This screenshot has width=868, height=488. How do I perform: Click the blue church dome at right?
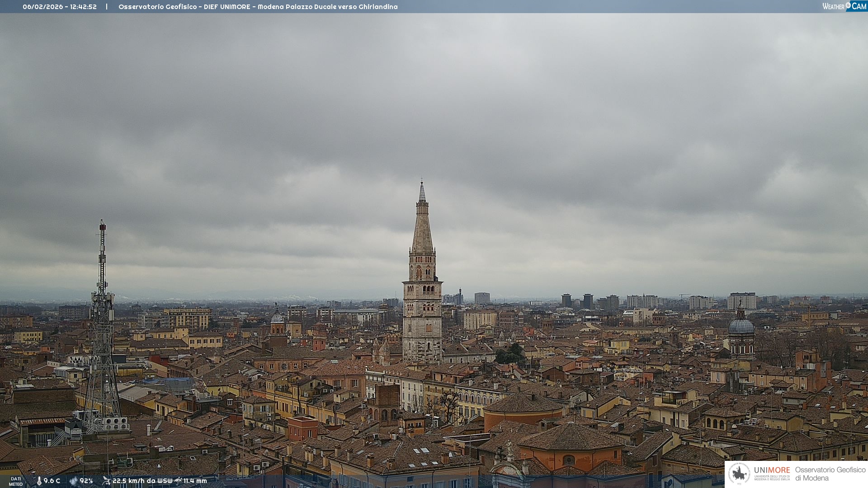[x=741, y=326]
